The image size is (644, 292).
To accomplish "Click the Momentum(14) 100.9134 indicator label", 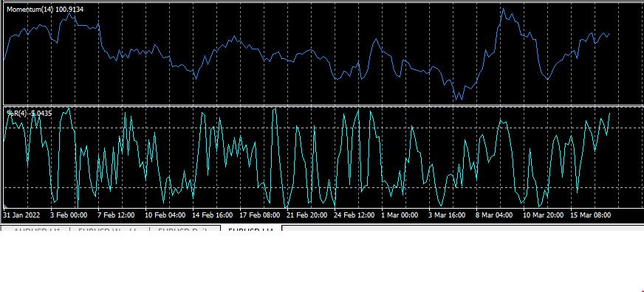I will pyautogui.click(x=45, y=9).
